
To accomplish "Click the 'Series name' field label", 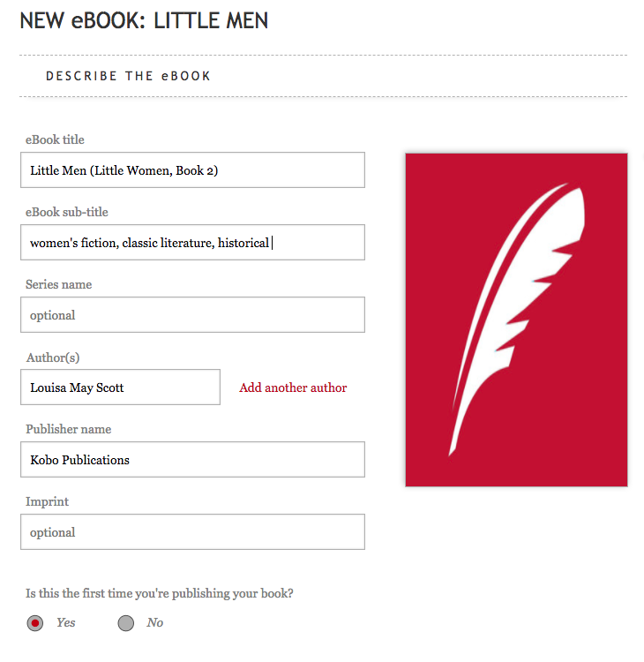I will tap(58, 284).
